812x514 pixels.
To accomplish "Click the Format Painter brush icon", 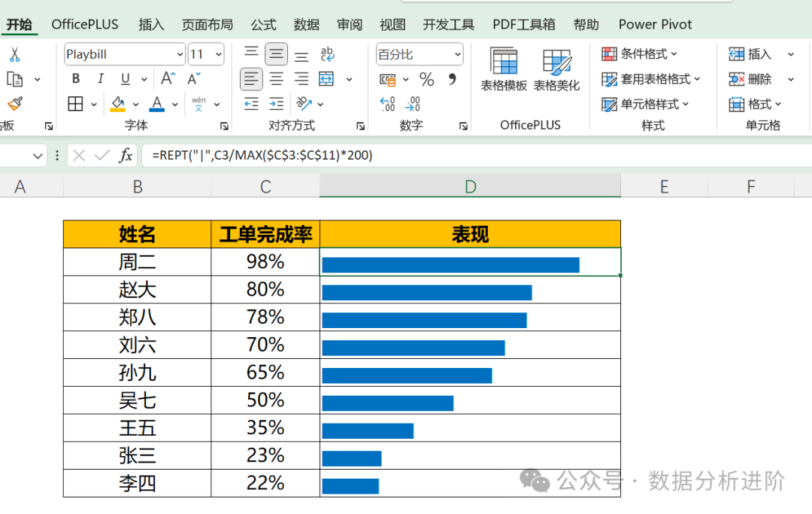I will 14,104.
